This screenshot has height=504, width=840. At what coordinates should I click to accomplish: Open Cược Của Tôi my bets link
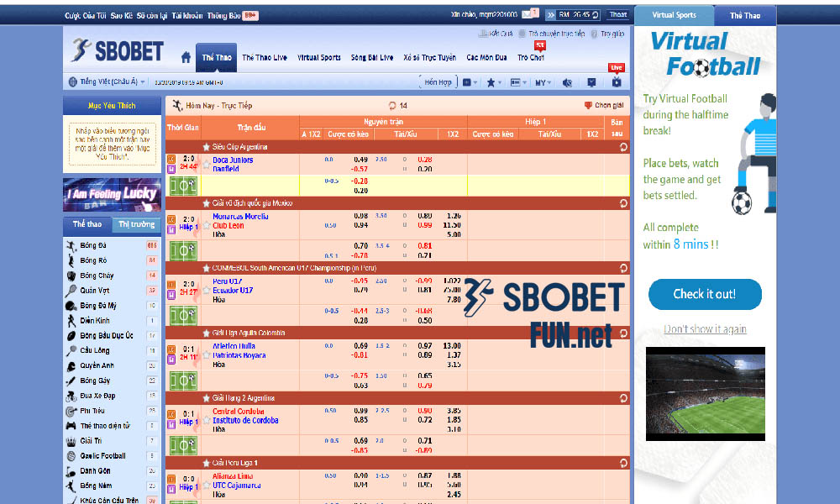coord(85,15)
